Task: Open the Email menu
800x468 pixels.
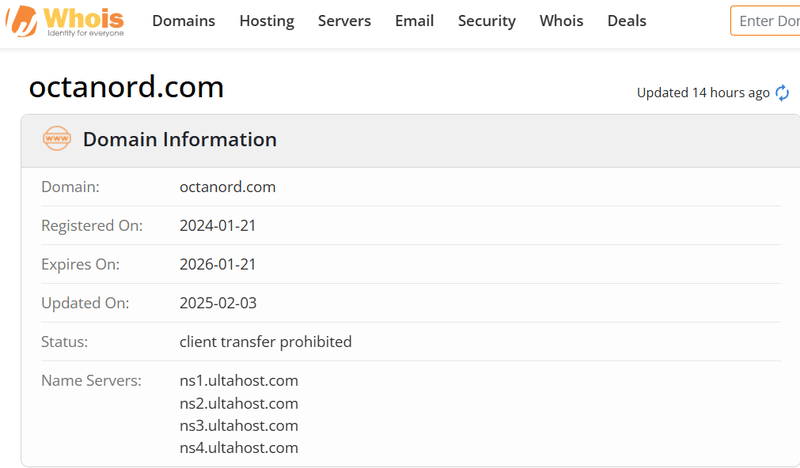Action: click(x=414, y=21)
